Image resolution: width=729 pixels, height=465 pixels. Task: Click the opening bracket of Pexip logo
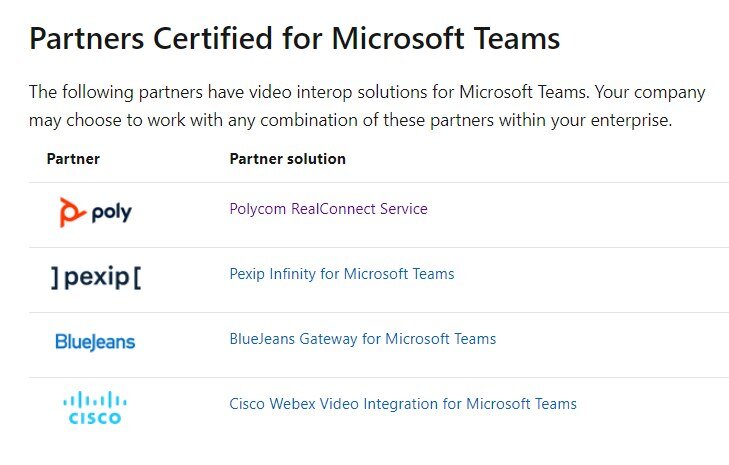55,277
